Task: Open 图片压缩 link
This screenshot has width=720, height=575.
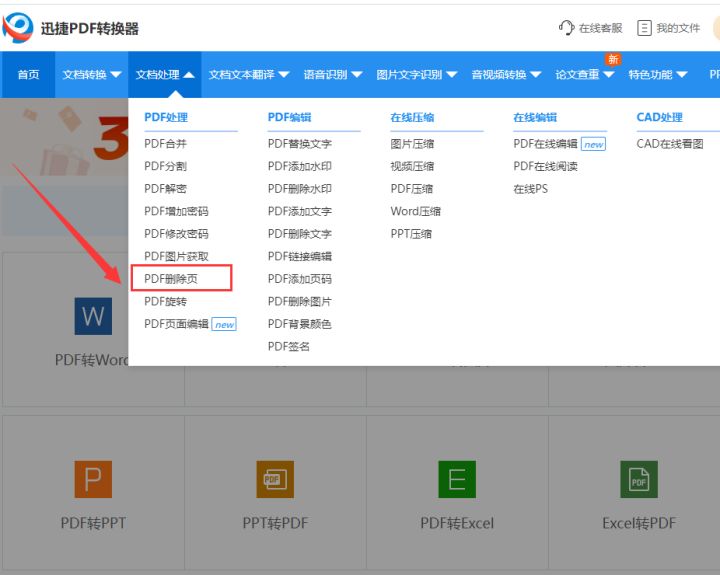Action: tap(412, 144)
